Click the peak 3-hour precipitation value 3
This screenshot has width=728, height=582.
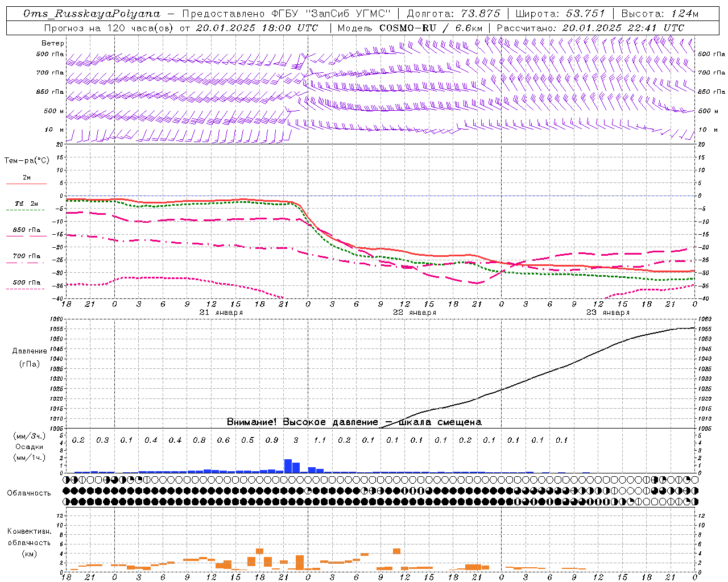[x=296, y=440]
